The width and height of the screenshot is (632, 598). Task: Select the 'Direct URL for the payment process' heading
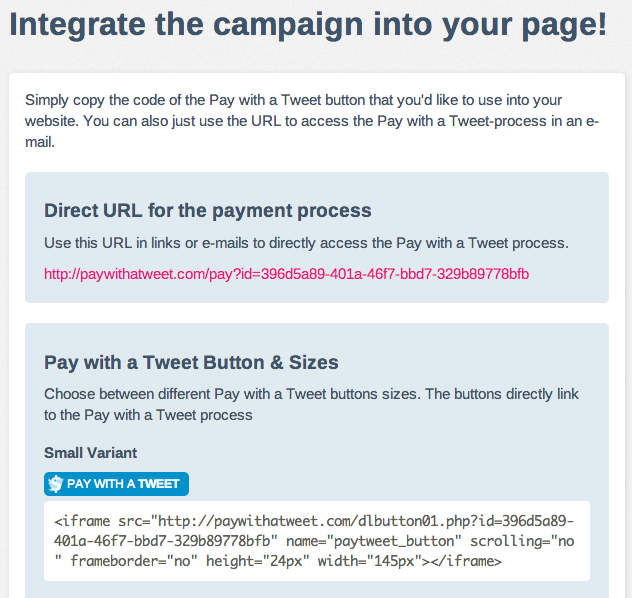[x=208, y=210]
